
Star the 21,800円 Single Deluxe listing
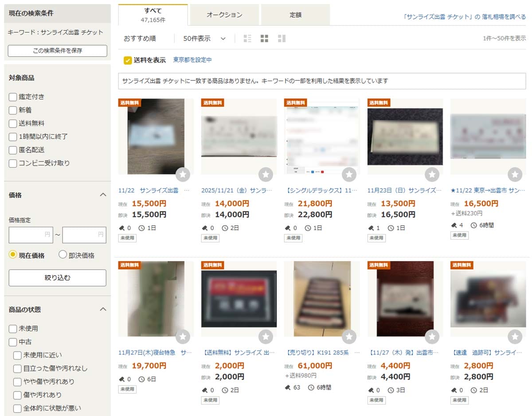coord(349,175)
